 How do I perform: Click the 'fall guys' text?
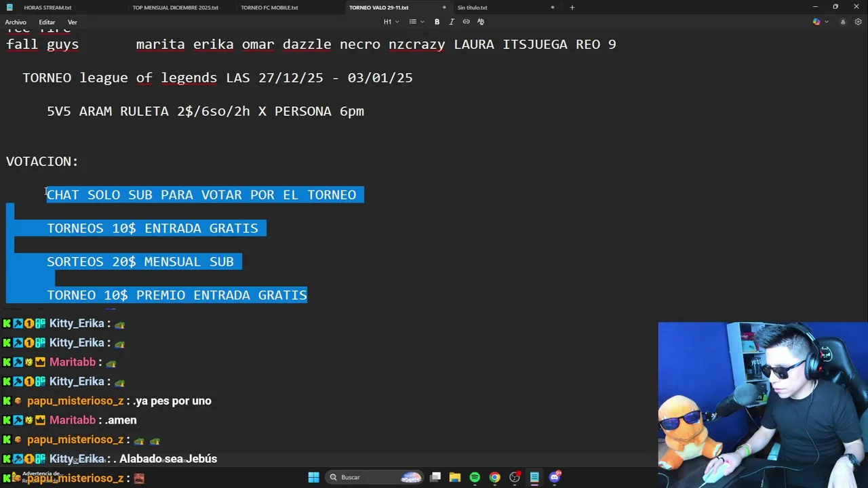[43, 45]
